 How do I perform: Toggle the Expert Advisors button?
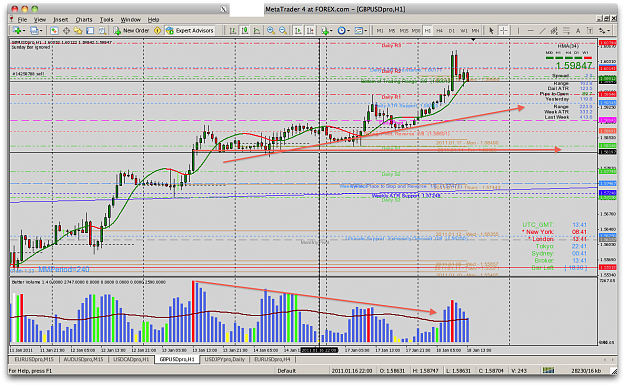pyautogui.click(x=190, y=30)
